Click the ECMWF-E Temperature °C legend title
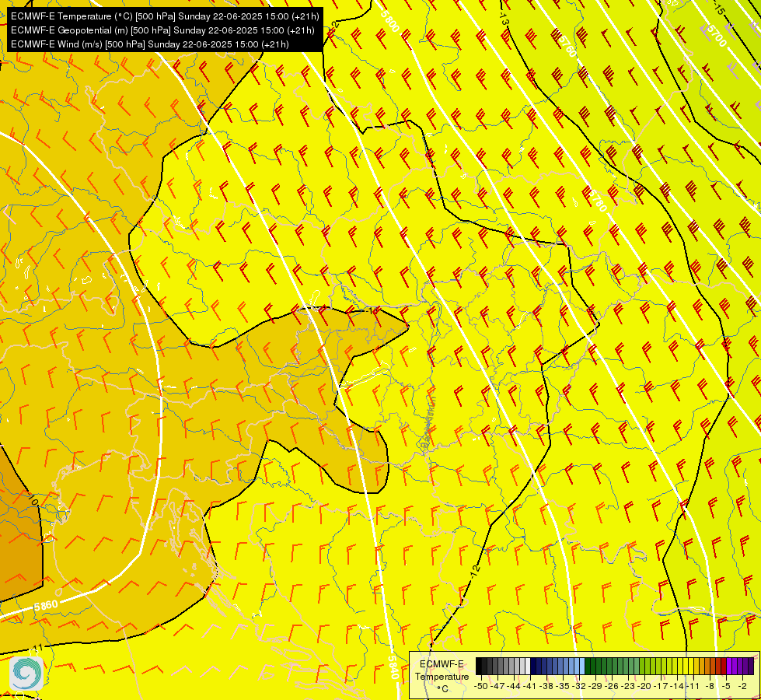This screenshot has width=761, height=700. (442, 676)
